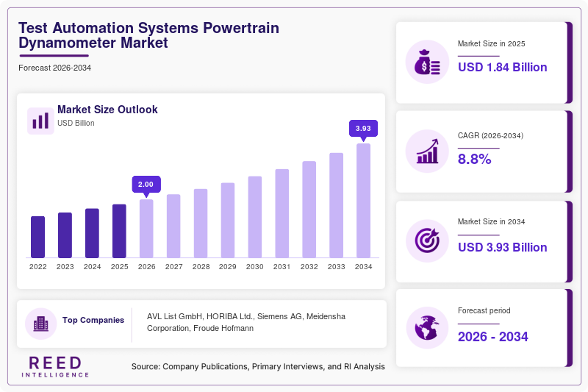Viewport: 588px width, 392px height.
Task: Click the AVL List GmbH company list text
Action: 246,322
